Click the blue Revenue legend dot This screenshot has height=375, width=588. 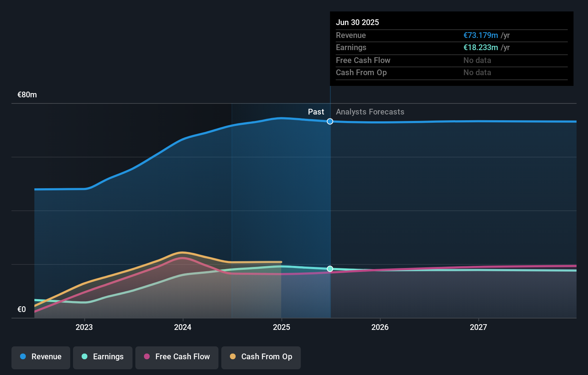[22, 357]
